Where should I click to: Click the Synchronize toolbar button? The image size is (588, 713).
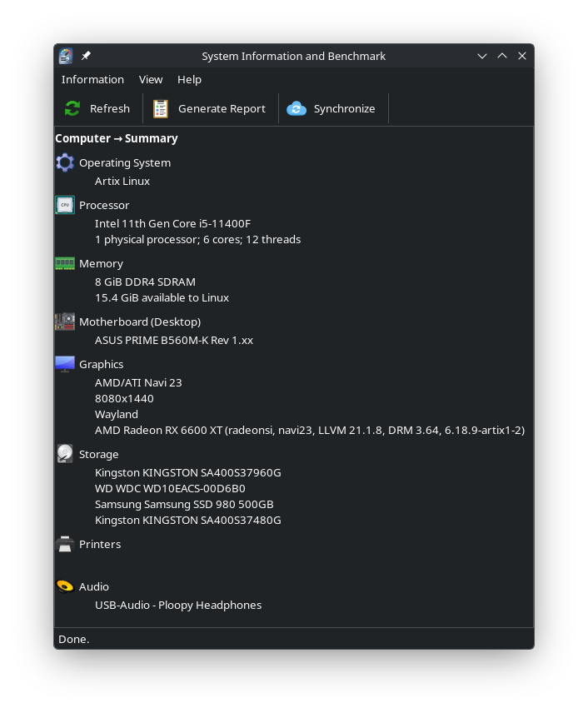tap(331, 108)
